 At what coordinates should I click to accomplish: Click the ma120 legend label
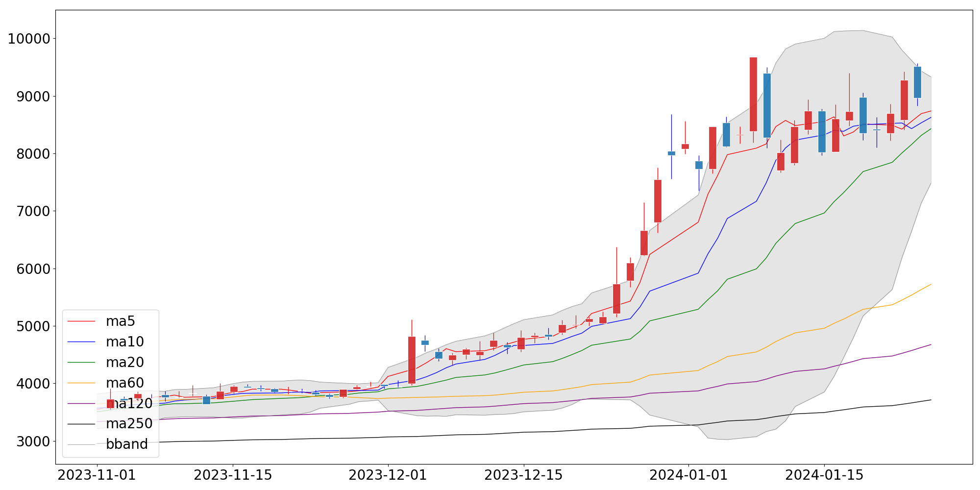[x=129, y=403]
